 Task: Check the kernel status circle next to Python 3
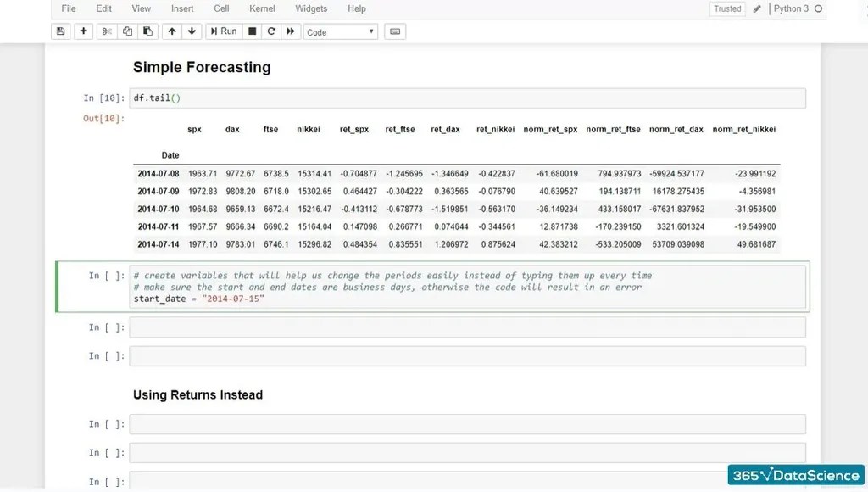tap(819, 8)
